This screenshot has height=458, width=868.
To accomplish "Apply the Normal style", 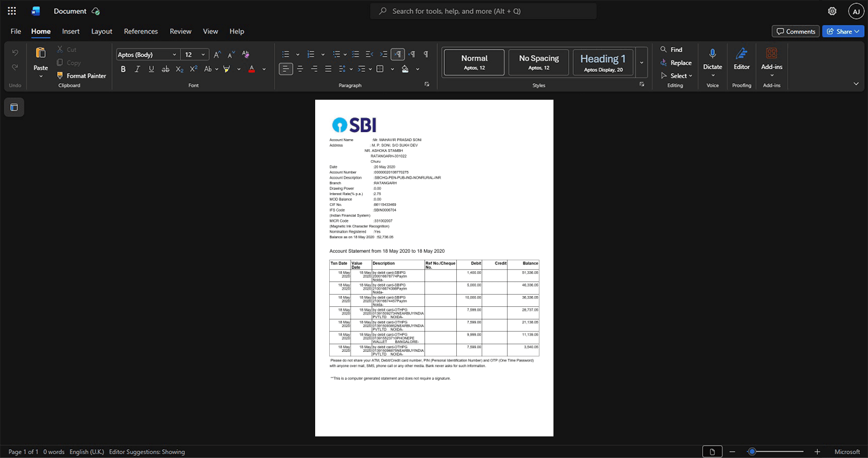I will pyautogui.click(x=474, y=62).
